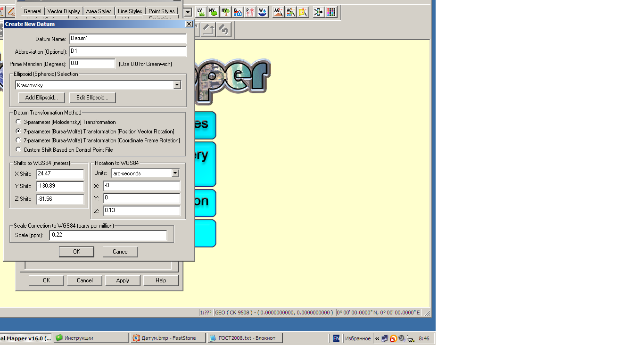
Task: Click the yellow polygon wand toolbar icon
Action: tap(303, 12)
